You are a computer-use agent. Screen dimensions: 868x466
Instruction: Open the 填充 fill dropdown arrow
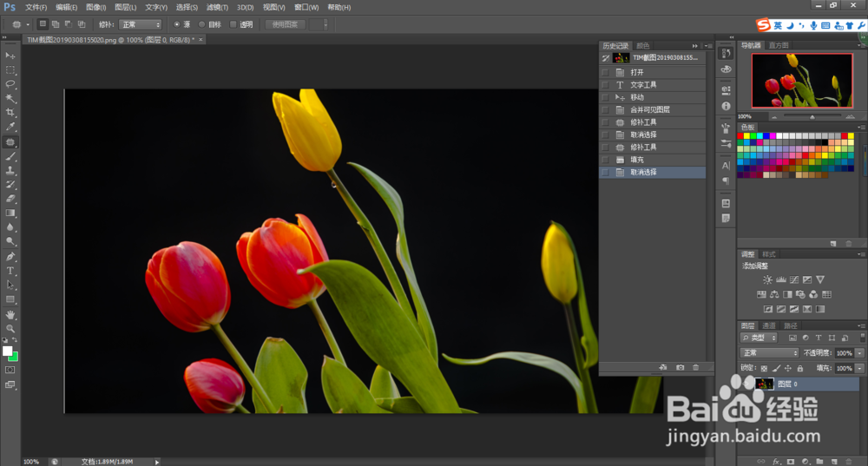pyautogui.click(x=859, y=368)
